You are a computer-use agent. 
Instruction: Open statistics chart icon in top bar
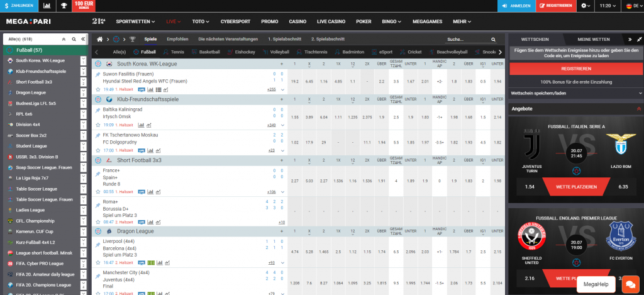coord(47,6)
